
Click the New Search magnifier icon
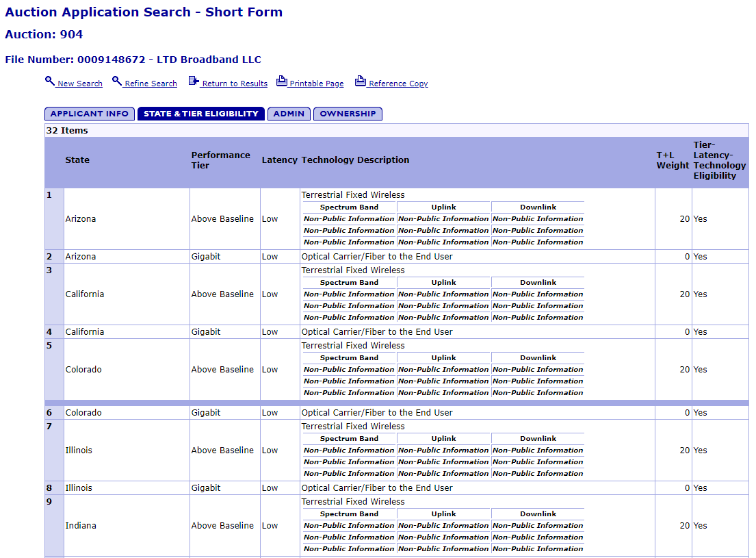[x=50, y=81]
